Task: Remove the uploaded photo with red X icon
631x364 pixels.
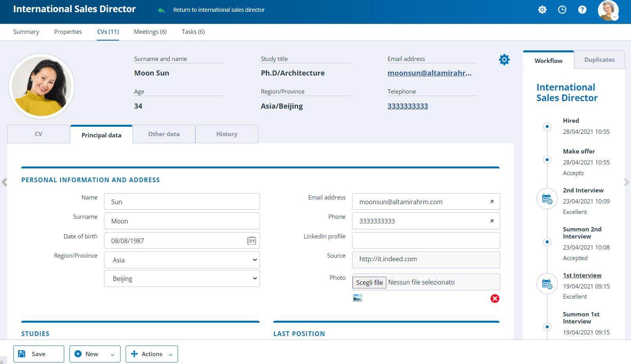Action: pyautogui.click(x=495, y=299)
